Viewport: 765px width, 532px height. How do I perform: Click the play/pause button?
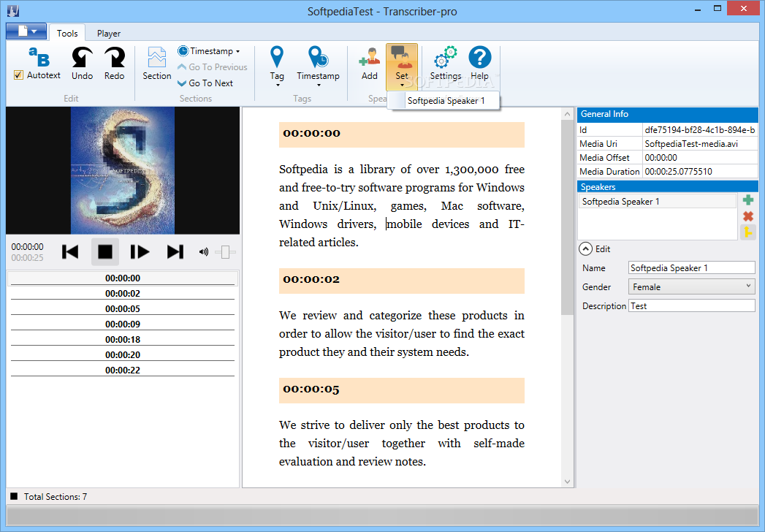point(140,252)
